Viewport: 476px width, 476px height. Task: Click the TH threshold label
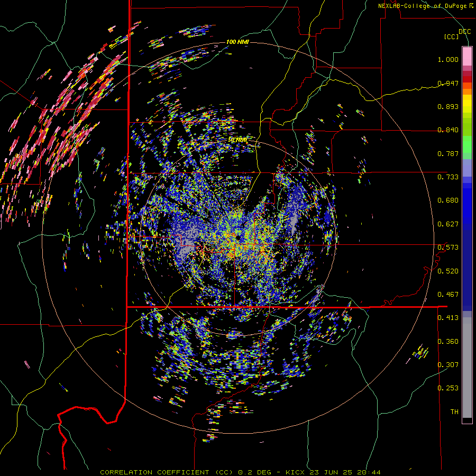(x=454, y=412)
